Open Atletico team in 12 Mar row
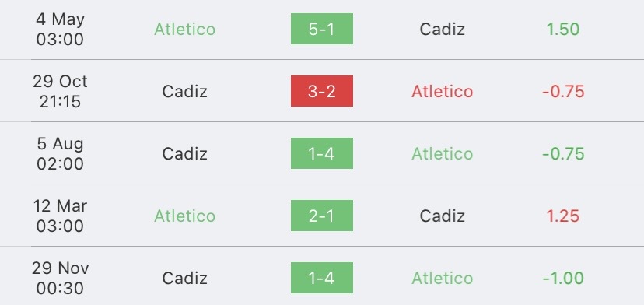This screenshot has width=644, height=305. pyautogui.click(x=185, y=216)
